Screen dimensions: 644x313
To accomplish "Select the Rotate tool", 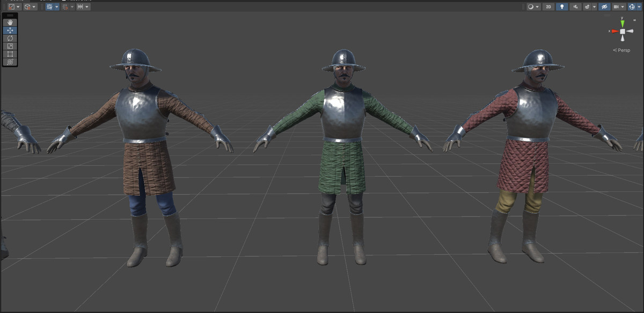I will (x=10, y=39).
